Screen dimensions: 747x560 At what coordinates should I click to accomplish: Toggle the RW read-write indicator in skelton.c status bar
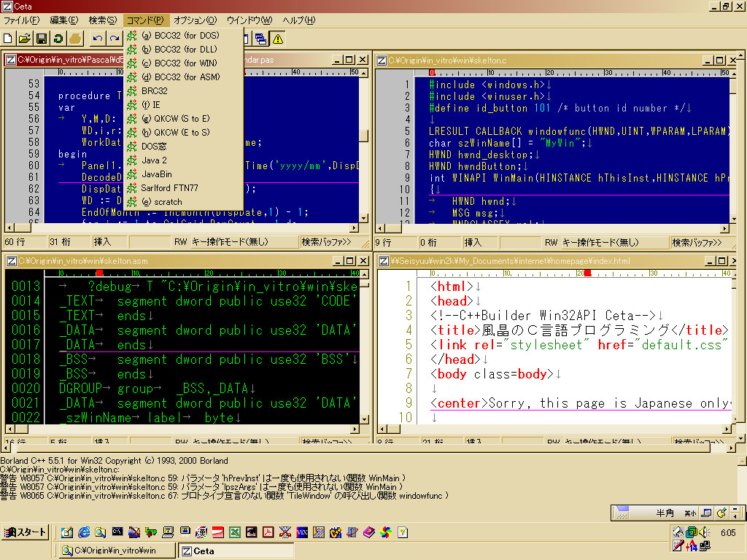[551, 242]
